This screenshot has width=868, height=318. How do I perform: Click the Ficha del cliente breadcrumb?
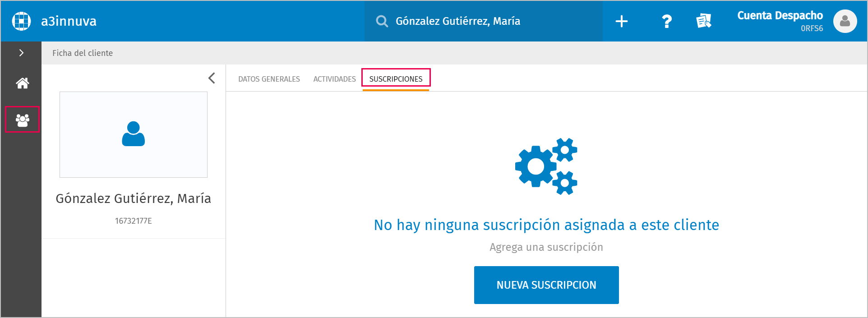coord(83,53)
